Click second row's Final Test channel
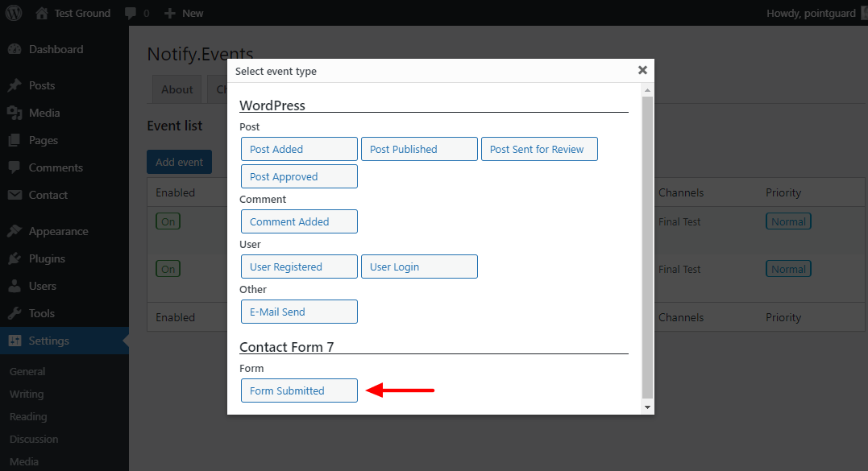This screenshot has height=471, width=868. click(679, 269)
